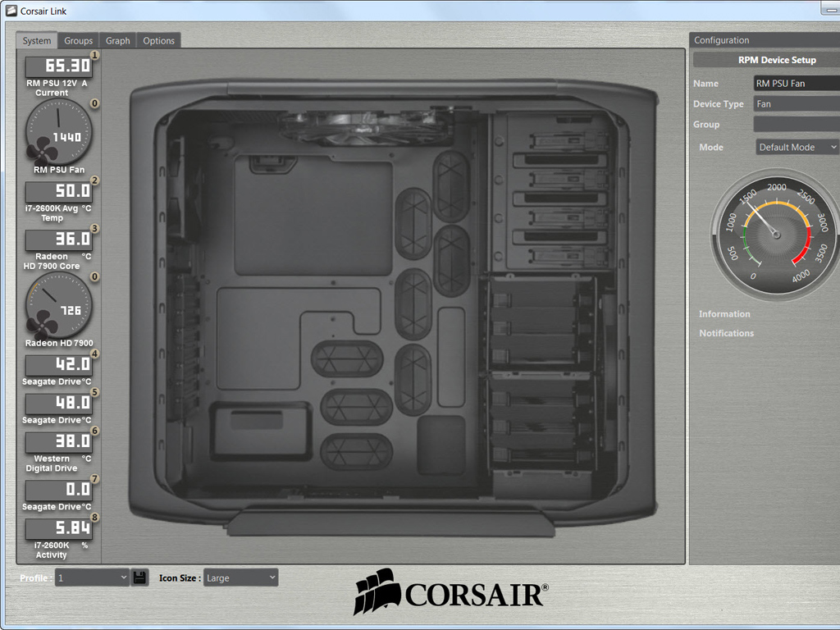Click the RM PSU 12V Current readout 65.30

coord(58,66)
